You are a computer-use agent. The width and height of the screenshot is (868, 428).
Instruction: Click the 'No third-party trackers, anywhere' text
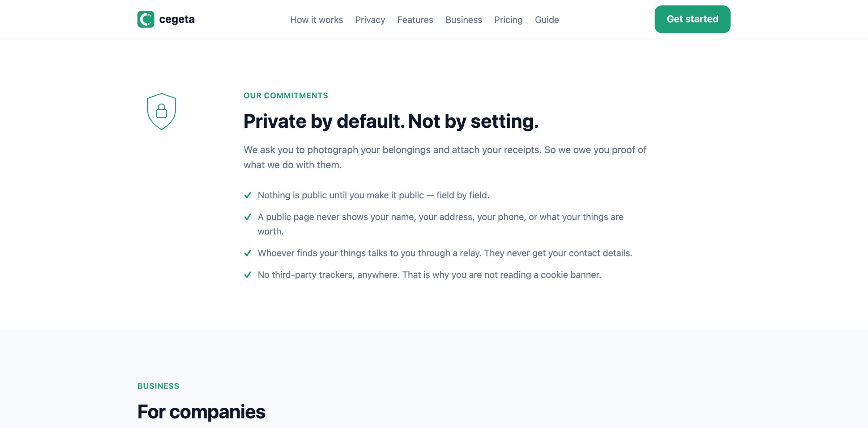328,275
